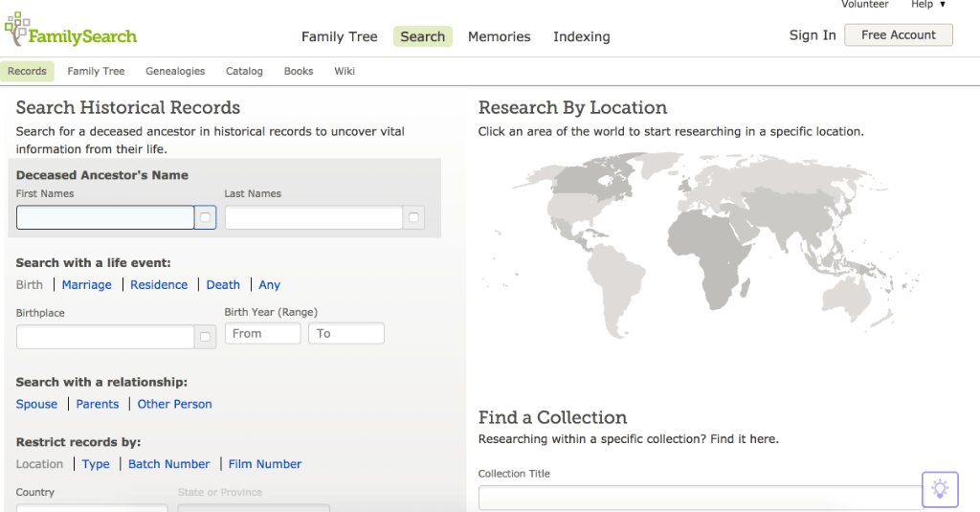Screen dimensions: 980x512
Task: Click the Birth Year To field
Action: coord(346,333)
